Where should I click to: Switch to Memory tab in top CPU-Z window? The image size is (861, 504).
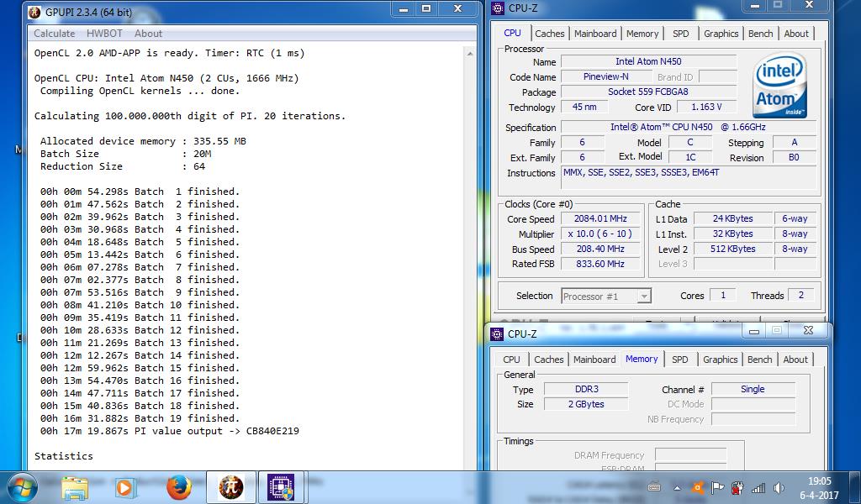point(642,34)
